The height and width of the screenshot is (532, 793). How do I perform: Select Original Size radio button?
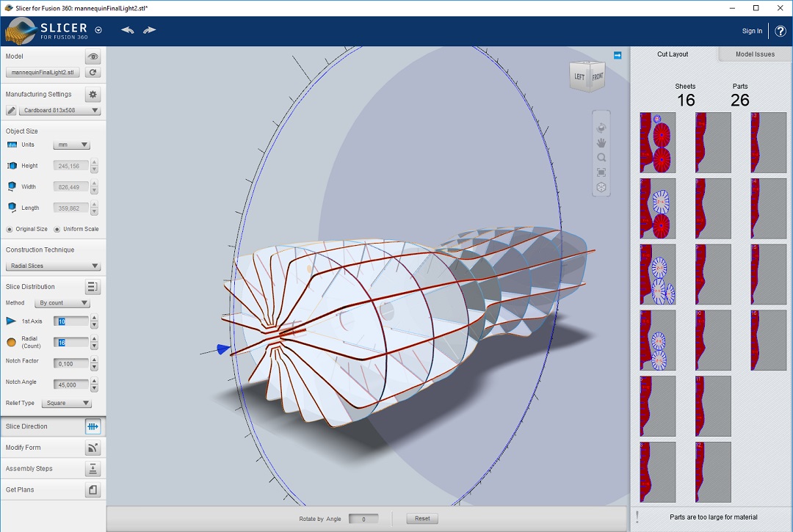tap(9, 230)
